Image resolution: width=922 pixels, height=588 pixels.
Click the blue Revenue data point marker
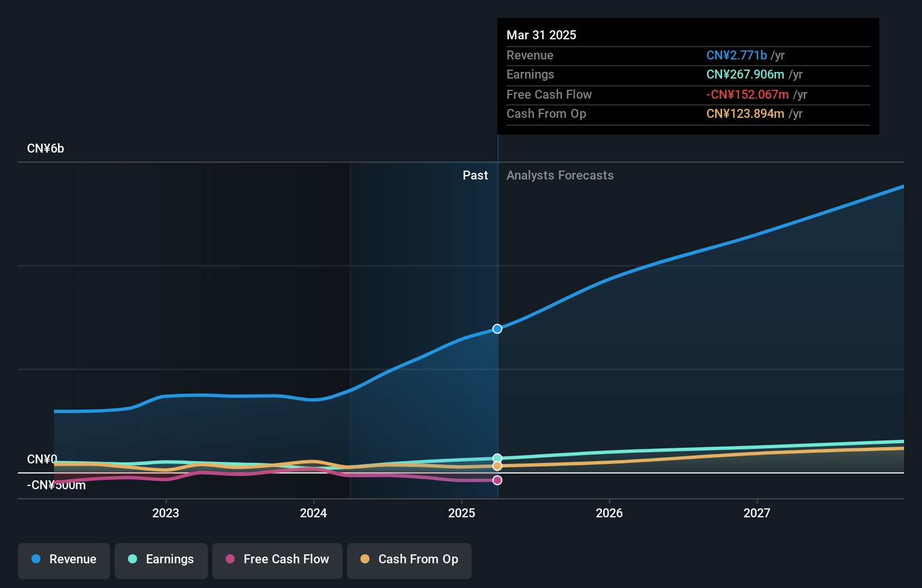pos(497,329)
